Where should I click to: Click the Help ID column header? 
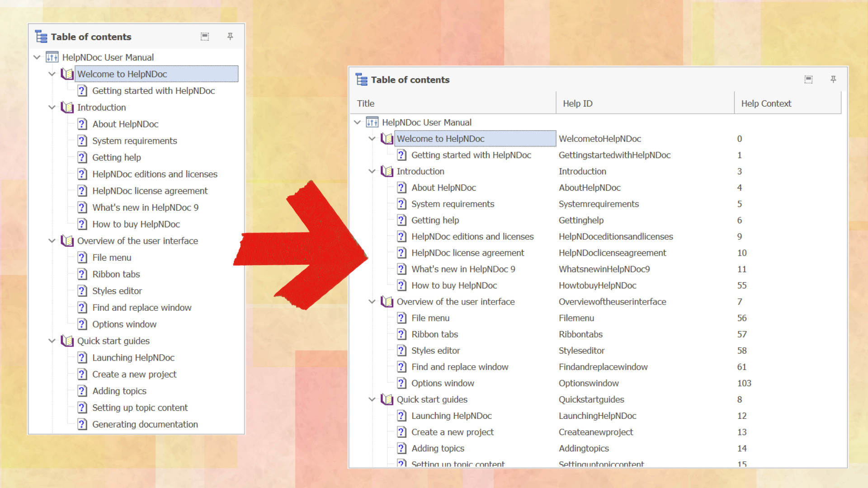pos(645,103)
